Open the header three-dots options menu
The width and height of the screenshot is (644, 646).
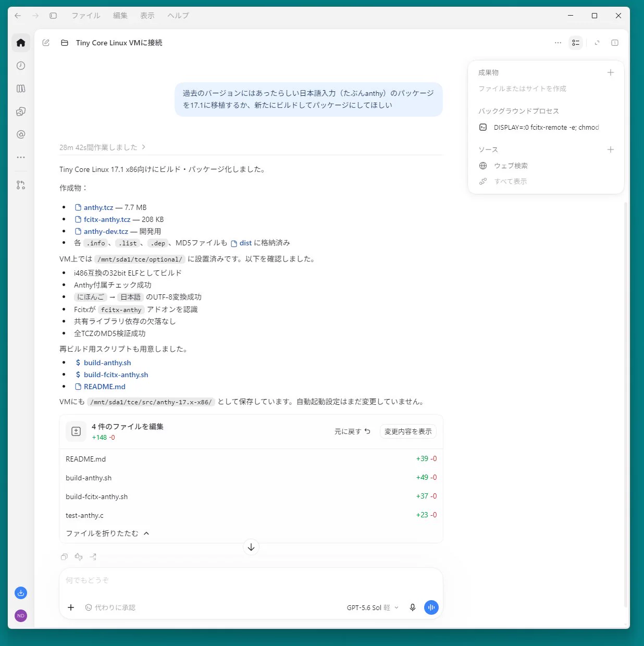click(558, 43)
